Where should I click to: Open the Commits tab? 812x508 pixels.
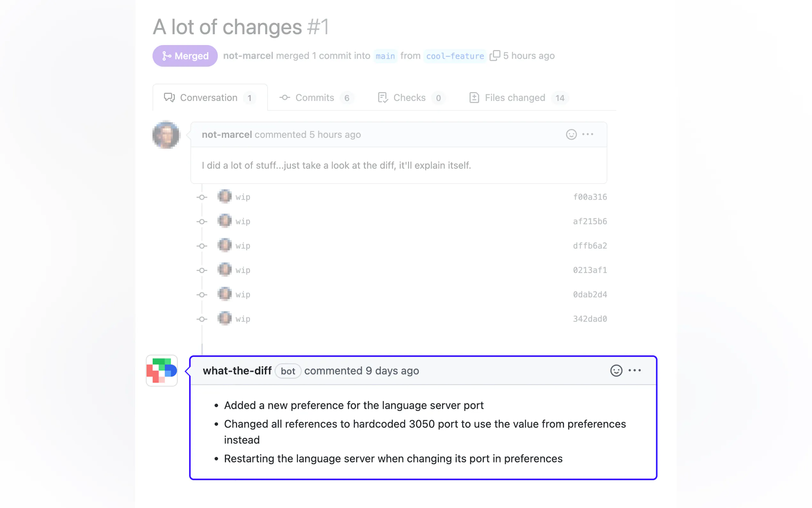tap(315, 98)
